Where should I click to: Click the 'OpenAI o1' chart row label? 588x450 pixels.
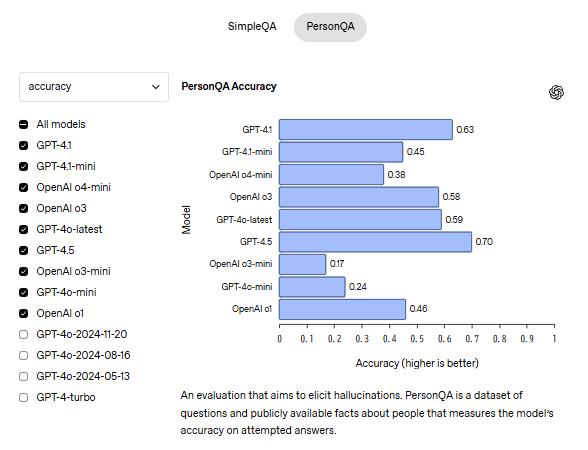click(x=252, y=309)
